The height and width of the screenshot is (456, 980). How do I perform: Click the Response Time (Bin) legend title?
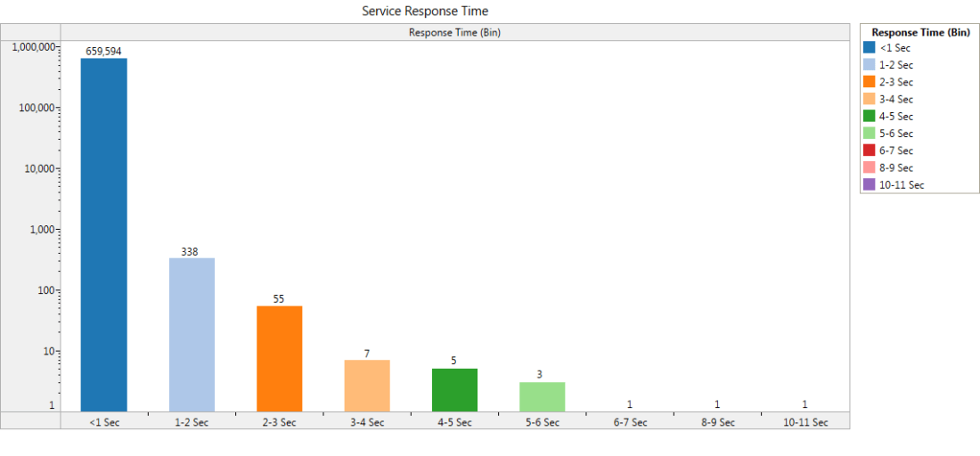pyautogui.click(x=920, y=32)
